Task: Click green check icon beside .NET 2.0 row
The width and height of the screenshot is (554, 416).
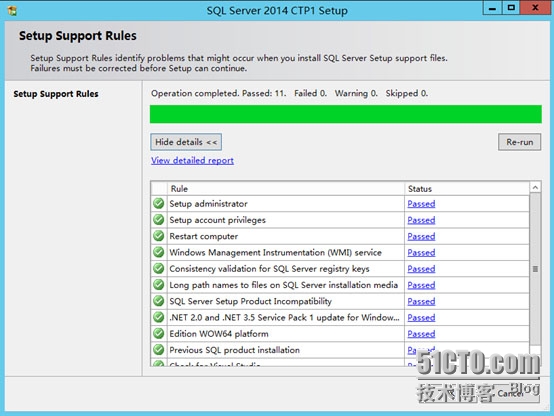Action: pos(159,317)
